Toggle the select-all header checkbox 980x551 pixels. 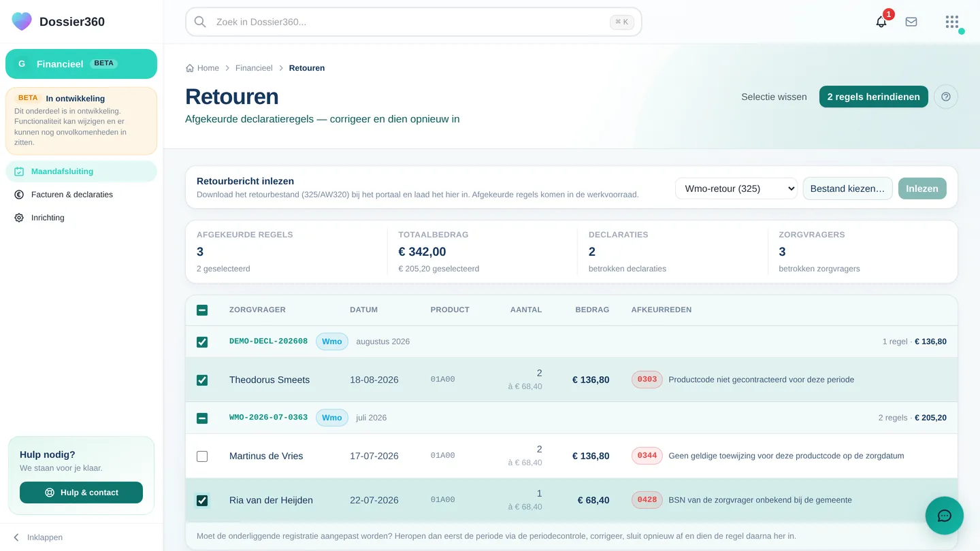pos(202,310)
